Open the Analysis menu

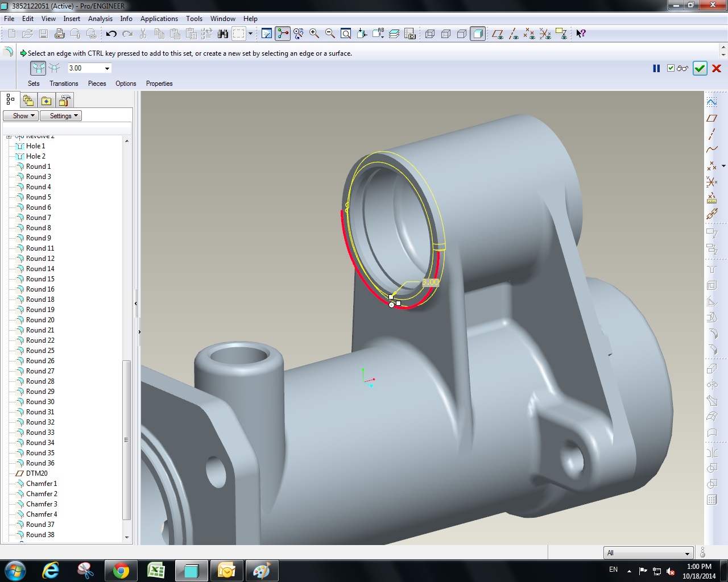point(100,19)
